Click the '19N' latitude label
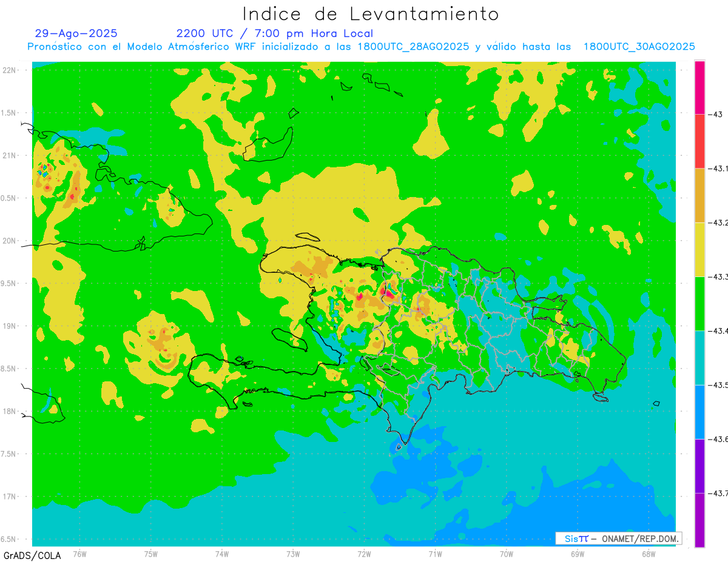 click(x=10, y=326)
